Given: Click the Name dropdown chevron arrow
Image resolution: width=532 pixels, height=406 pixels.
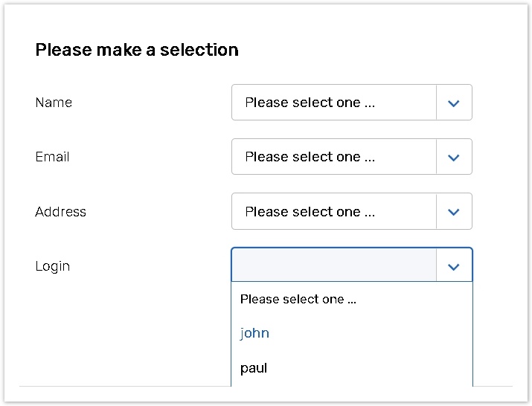Looking at the screenshot, I should [x=454, y=103].
